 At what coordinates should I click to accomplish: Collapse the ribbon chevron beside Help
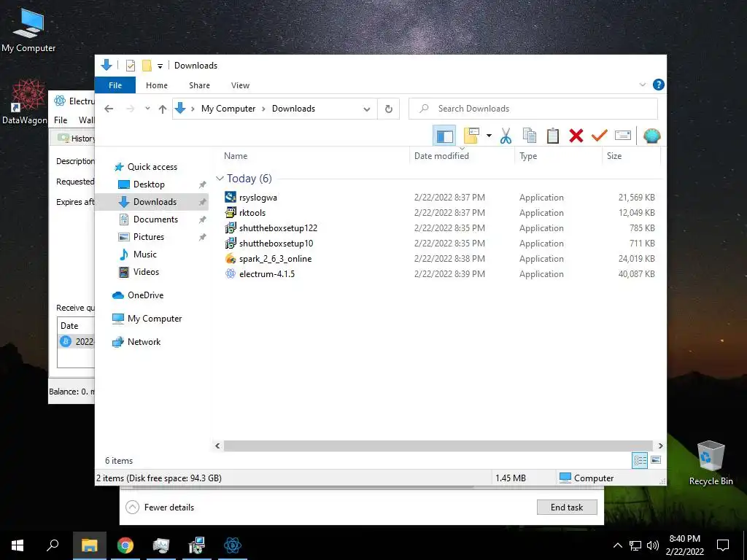point(642,85)
